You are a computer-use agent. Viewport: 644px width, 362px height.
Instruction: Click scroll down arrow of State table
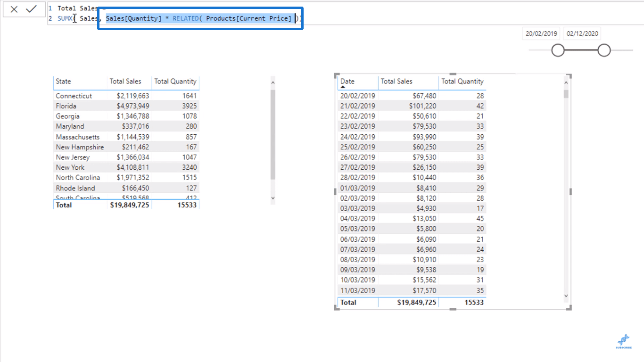(x=272, y=198)
